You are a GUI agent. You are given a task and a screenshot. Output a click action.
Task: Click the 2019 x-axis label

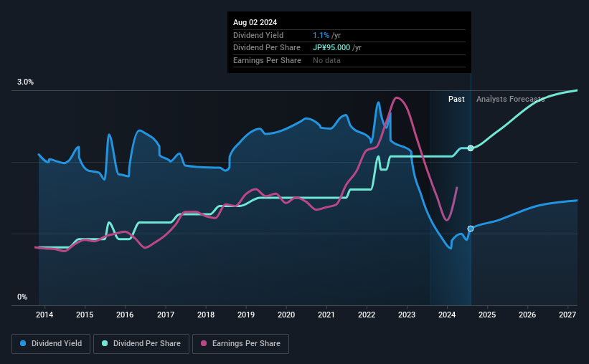click(x=246, y=315)
